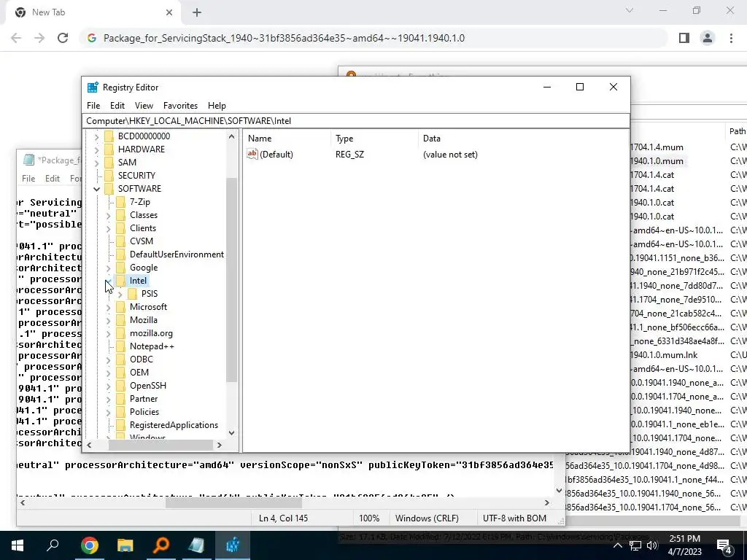Select the Notepad++ key folder icon

[120, 346]
